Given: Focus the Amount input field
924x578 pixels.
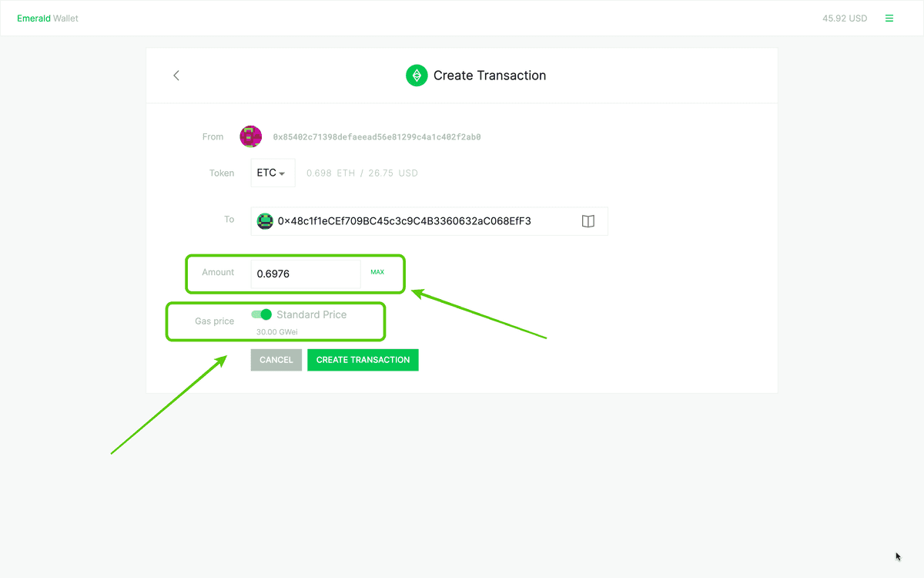Looking at the screenshot, I should [305, 274].
